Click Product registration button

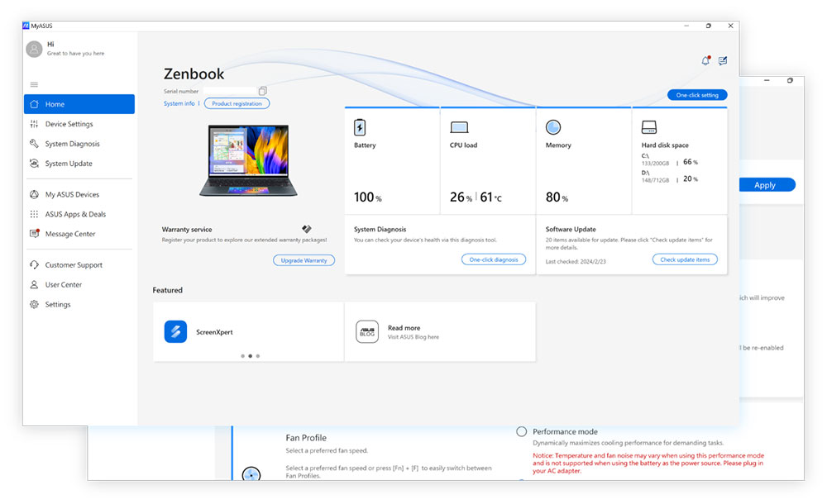(237, 103)
